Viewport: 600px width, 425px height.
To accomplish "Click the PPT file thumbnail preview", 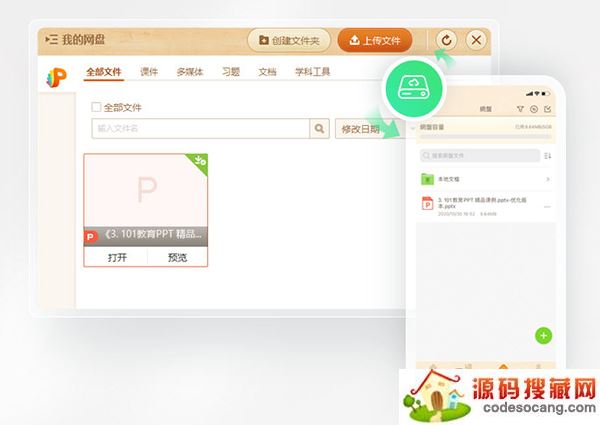I will [146, 192].
